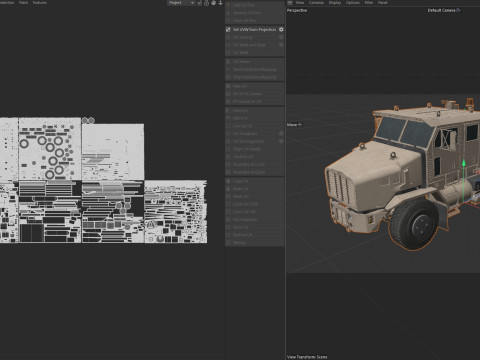The image size is (480, 360).
Task: Open gear options for UV Rectangularize
Action: coord(281,141)
